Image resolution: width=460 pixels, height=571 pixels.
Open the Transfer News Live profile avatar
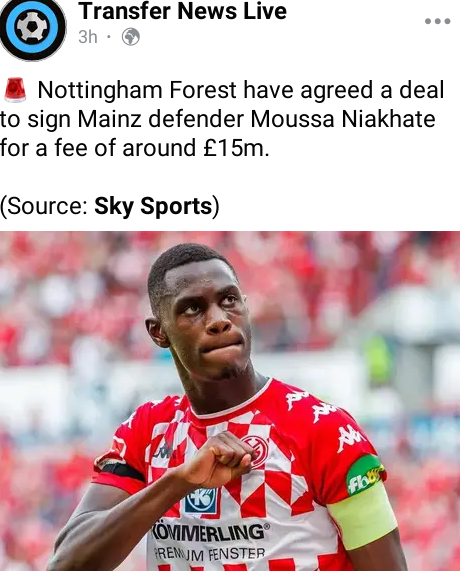pyautogui.click(x=32, y=28)
